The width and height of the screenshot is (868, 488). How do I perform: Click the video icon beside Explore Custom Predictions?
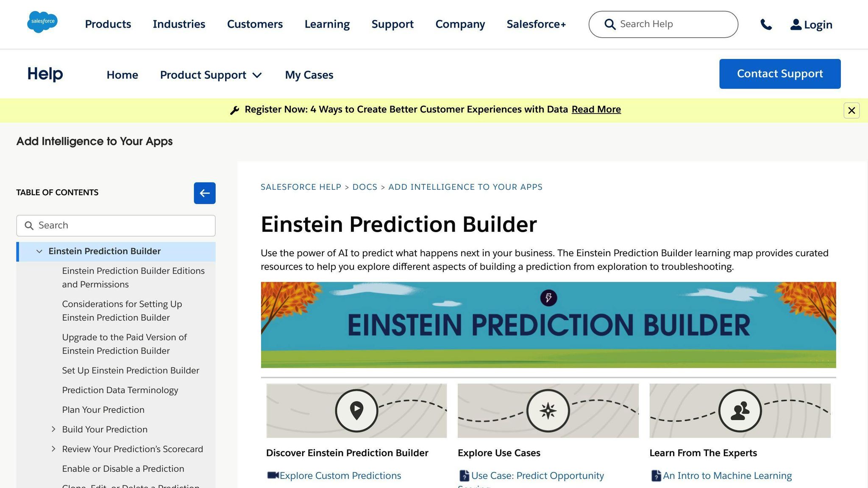[x=273, y=475]
